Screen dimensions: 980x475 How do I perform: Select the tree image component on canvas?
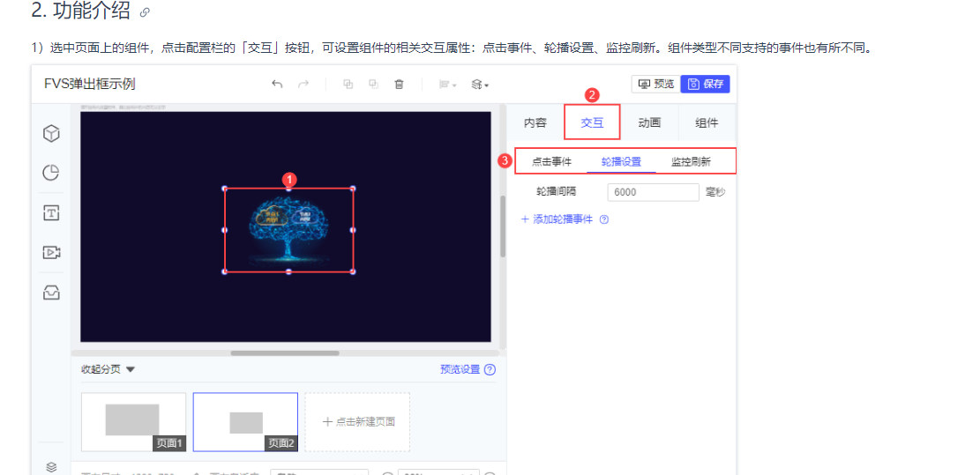tap(288, 230)
